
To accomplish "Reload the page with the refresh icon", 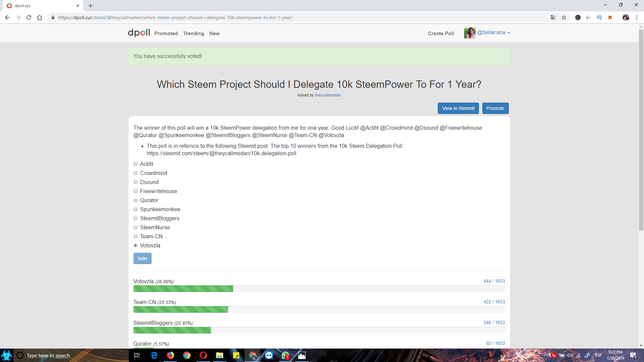I will pyautogui.click(x=29, y=17).
